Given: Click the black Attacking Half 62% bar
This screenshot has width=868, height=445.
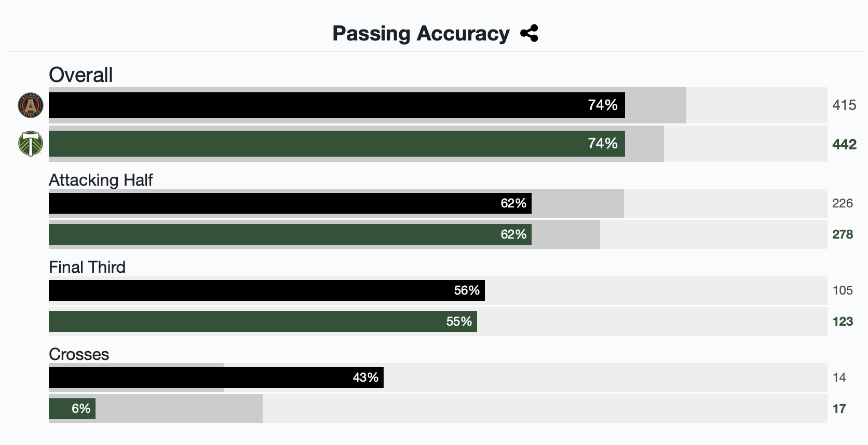Looking at the screenshot, I should 290,203.
